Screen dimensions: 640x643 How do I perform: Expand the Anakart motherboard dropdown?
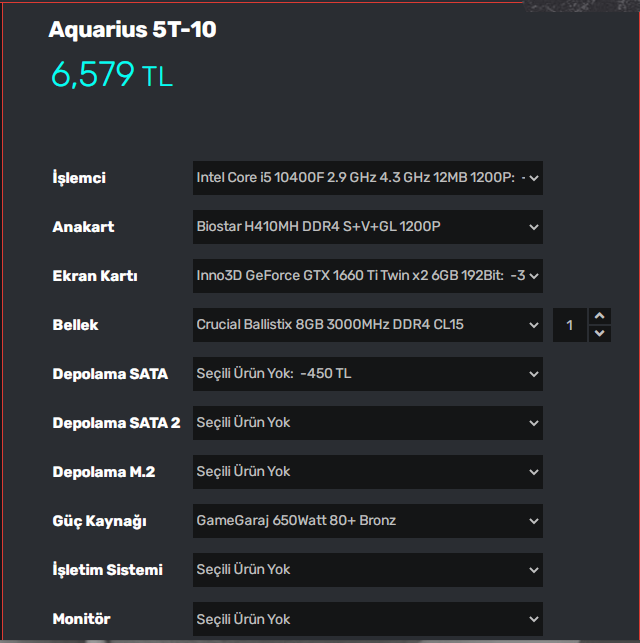(x=367, y=227)
